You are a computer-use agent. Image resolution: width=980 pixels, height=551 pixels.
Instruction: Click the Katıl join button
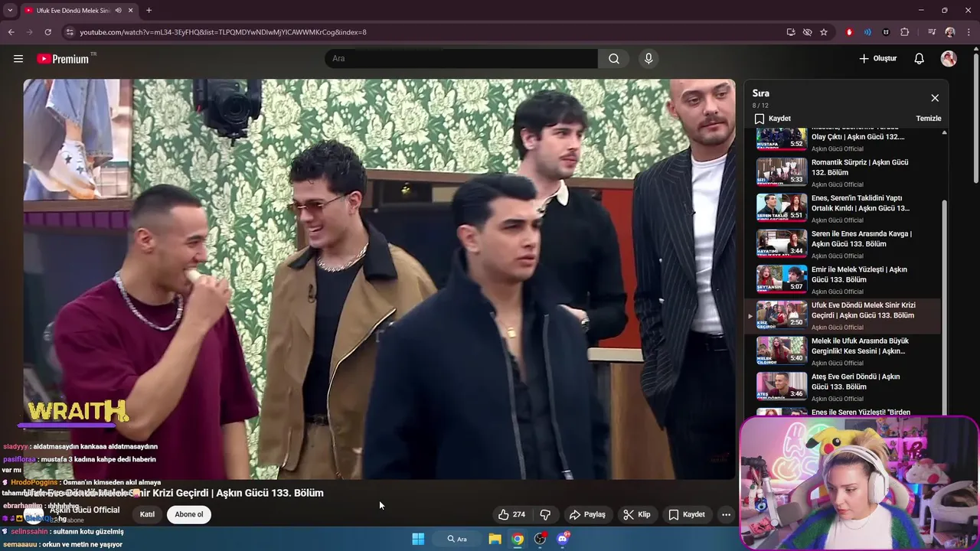click(x=147, y=514)
